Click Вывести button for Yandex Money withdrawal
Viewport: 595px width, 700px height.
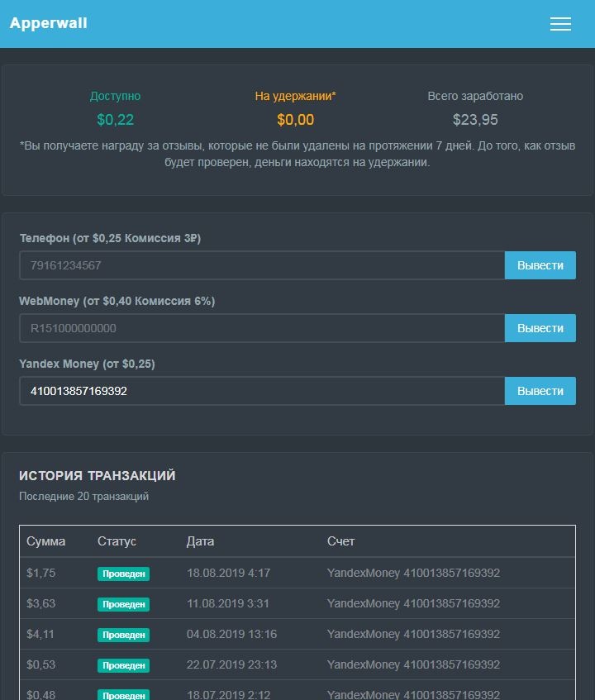(x=540, y=391)
